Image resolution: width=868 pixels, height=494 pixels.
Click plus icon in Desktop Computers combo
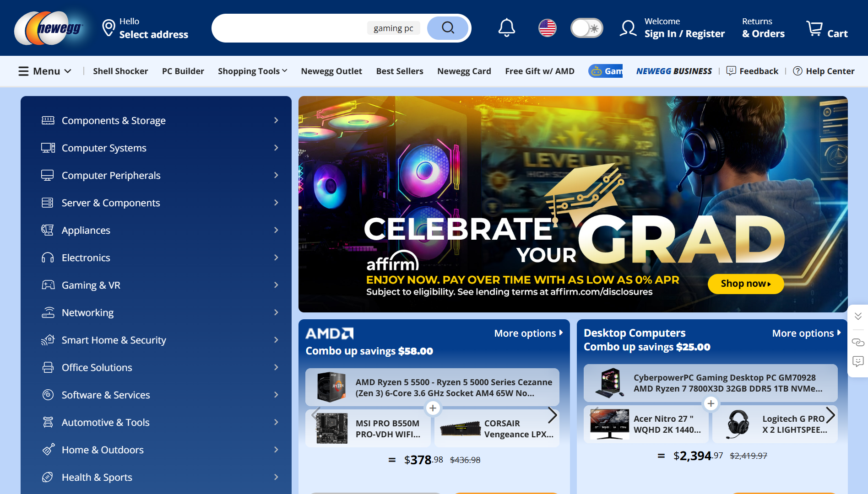click(711, 403)
